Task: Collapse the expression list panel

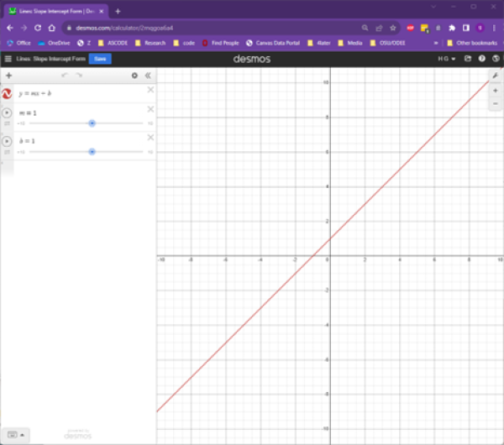Action: (x=148, y=76)
